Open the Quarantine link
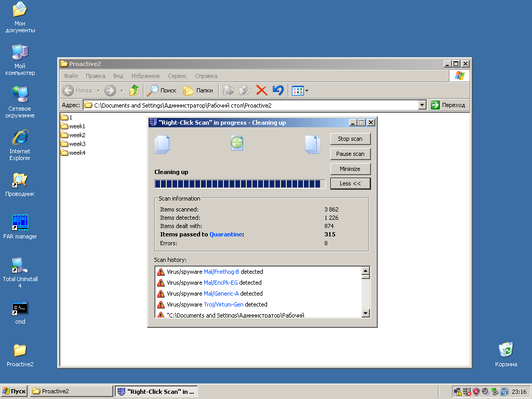532x399 pixels. tap(225, 234)
